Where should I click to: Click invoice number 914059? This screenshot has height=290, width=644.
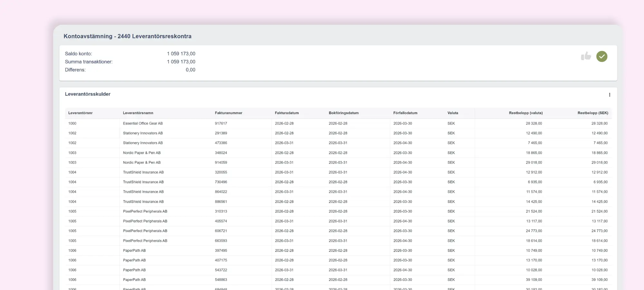[221, 162]
